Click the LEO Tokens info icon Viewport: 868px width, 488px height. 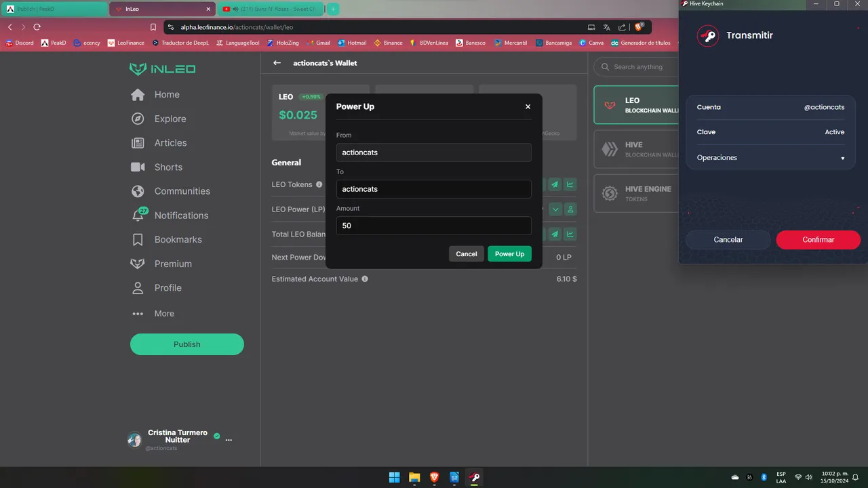319,184
